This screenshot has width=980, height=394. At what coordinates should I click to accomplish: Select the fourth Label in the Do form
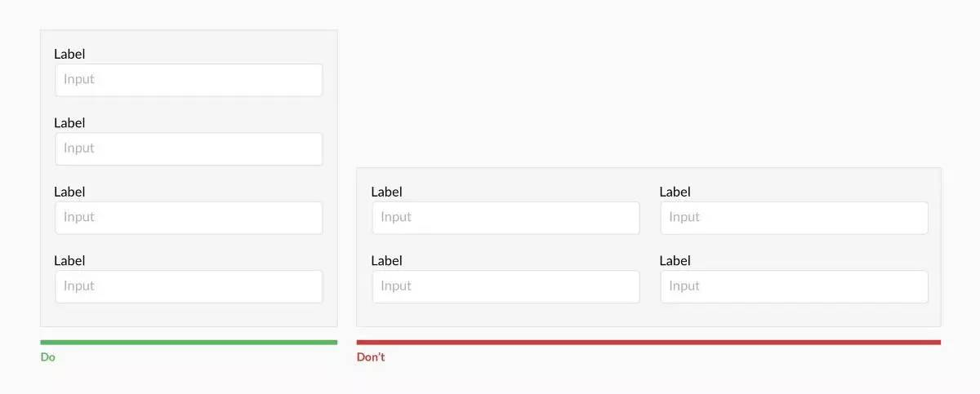(x=69, y=260)
